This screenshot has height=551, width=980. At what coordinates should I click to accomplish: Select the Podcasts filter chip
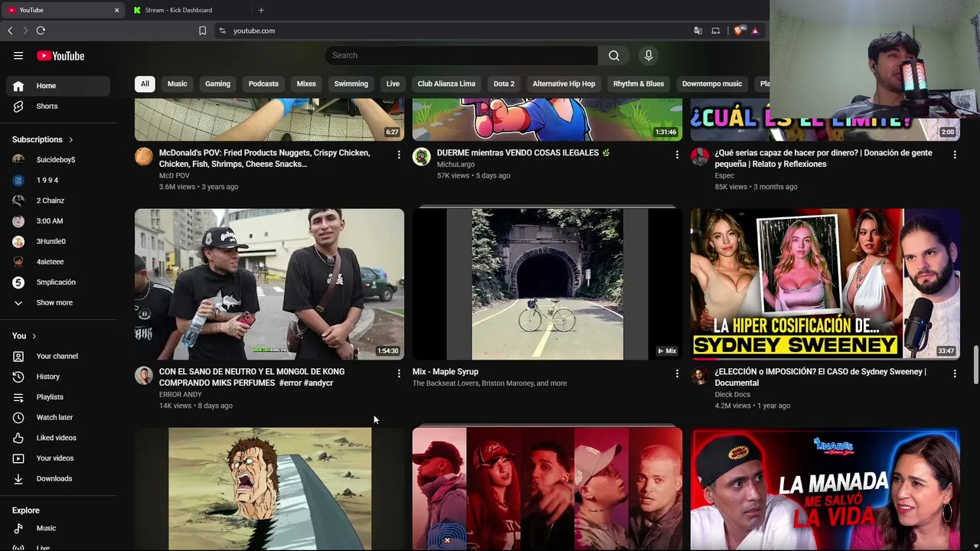(x=263, y=83)
